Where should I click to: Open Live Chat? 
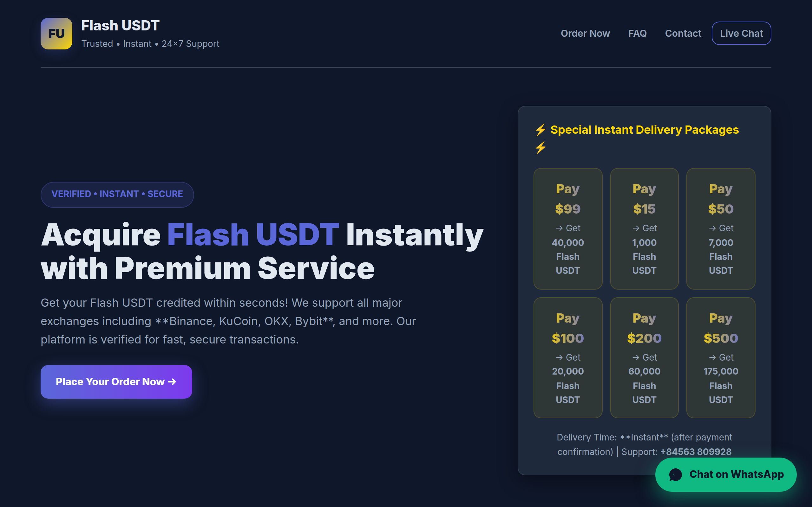[x=741, y=33]
